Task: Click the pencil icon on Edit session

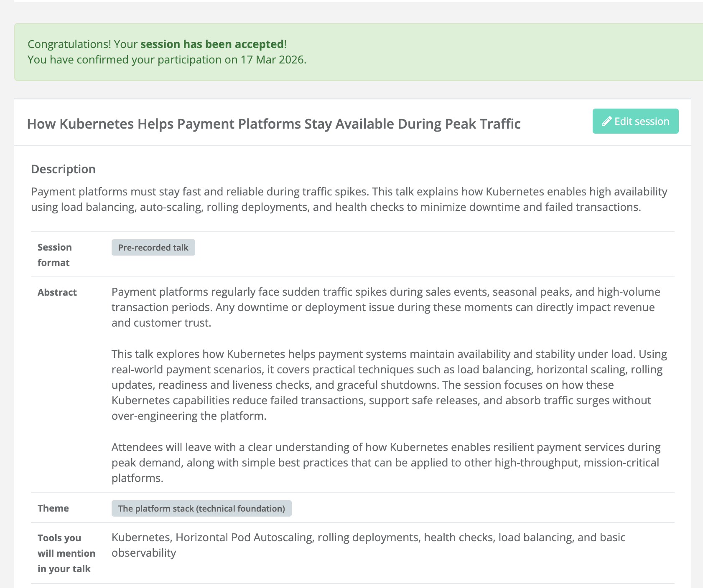Action: [607, 122]
